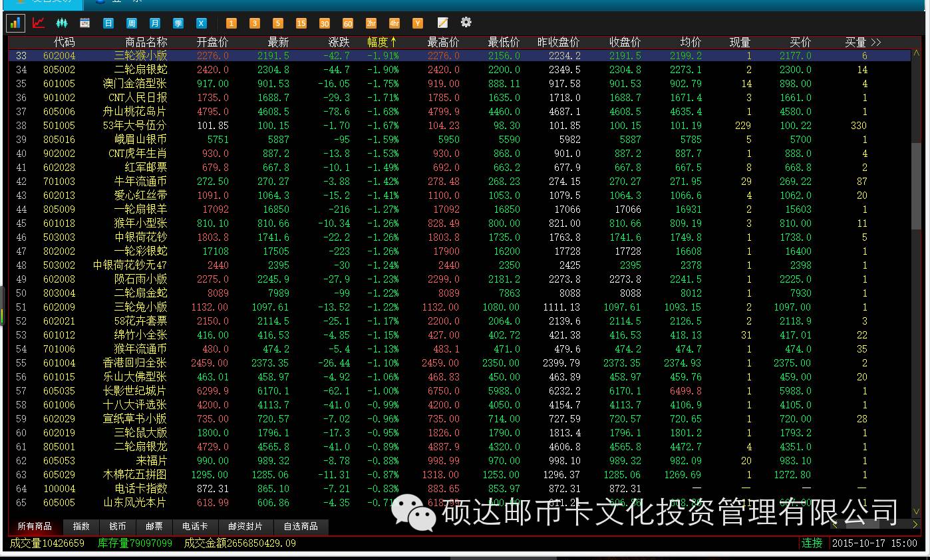This screenshot has width=930, height=560.
Task: Switch to the red line chart view
Action: pyautogui.click(x=39, y=23)
